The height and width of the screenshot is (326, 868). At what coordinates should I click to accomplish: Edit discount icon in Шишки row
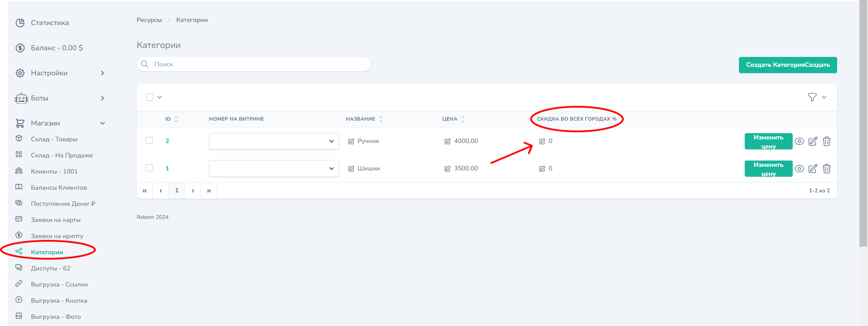[x=542, y=169]
